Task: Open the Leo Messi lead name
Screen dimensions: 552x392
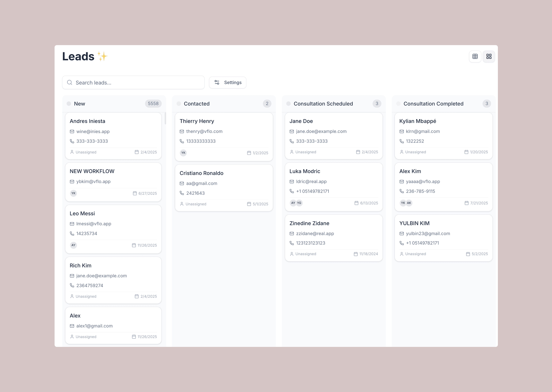Action: pos(82,213)
